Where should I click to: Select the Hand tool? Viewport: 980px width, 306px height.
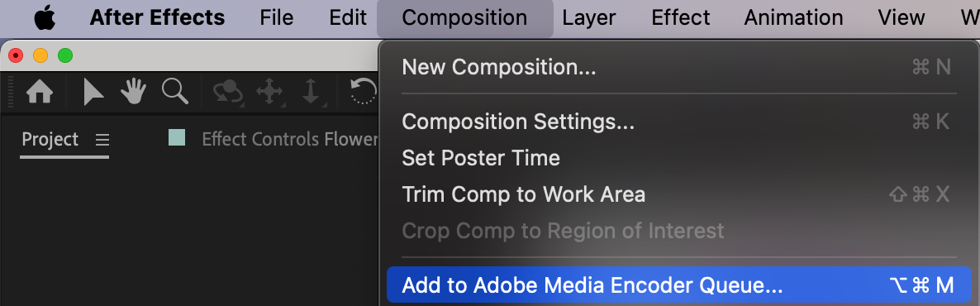pos(133,93)
